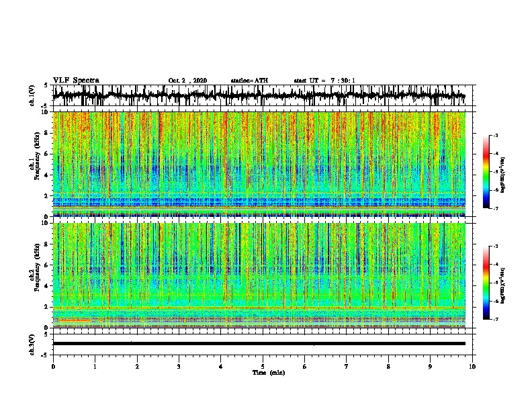Image resolution: width=532 pixels, height=411 pixels.
Task: Click time axis tick label "1"
Action: (95, 367)
